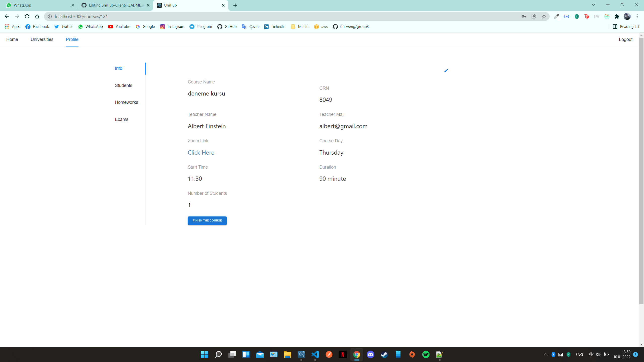Open Chrome three-dot menu
The width and height of the screenshot is (644, 362).
637,16
